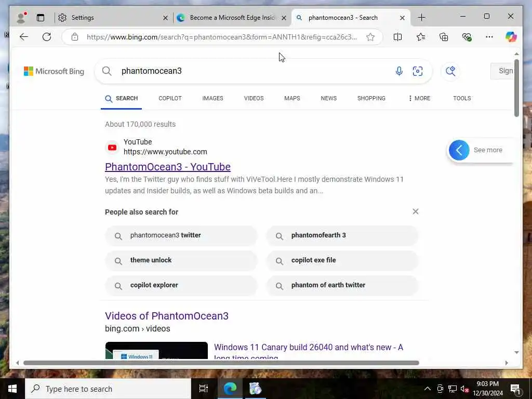Switch to Become a Microsoft Edge Insider tab
This screenshot has height=399, width=532.
(232, 18)
